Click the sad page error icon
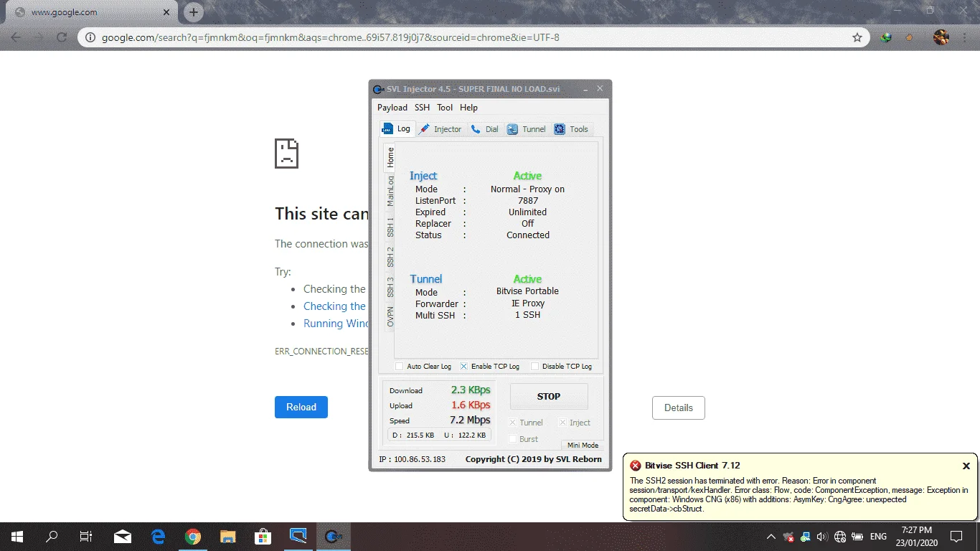The width and height of the screenshot is (980, 551). [286, 154]
